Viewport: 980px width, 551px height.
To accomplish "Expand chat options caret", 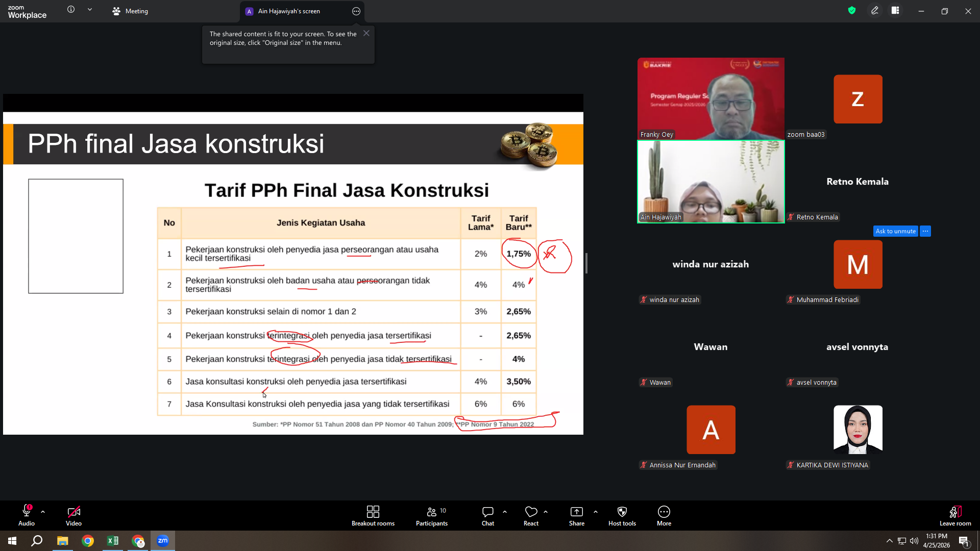I will [x=505, y=512].
